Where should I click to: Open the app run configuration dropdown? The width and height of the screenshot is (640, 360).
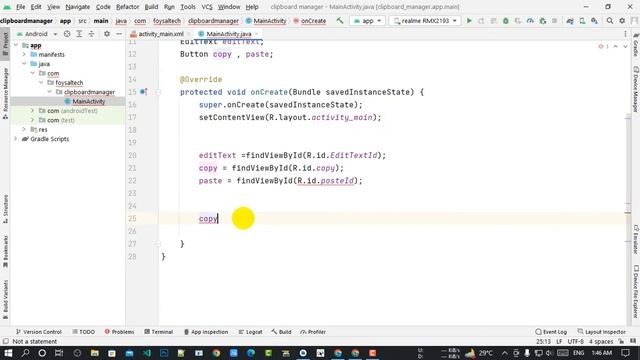367,20
